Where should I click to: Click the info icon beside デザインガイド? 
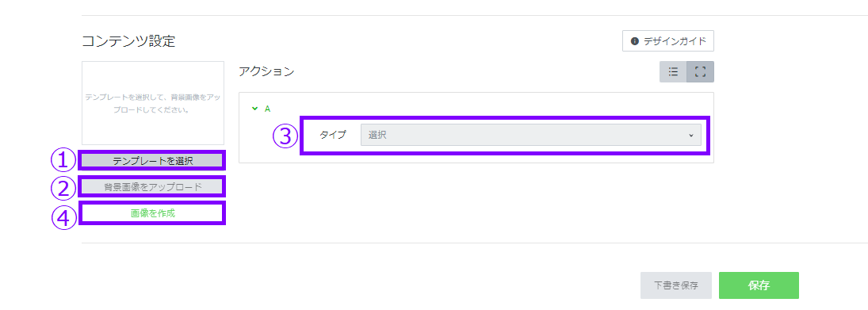tap(635, 41)
